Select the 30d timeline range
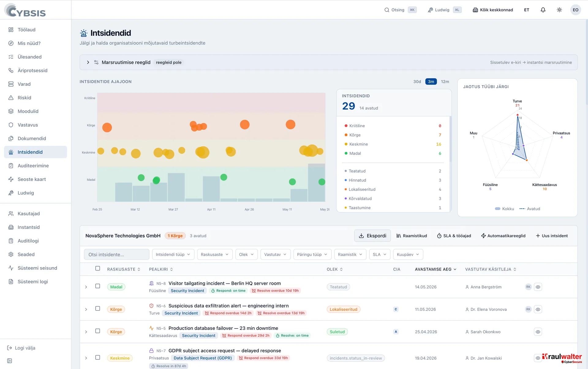 tap(417, 82)
